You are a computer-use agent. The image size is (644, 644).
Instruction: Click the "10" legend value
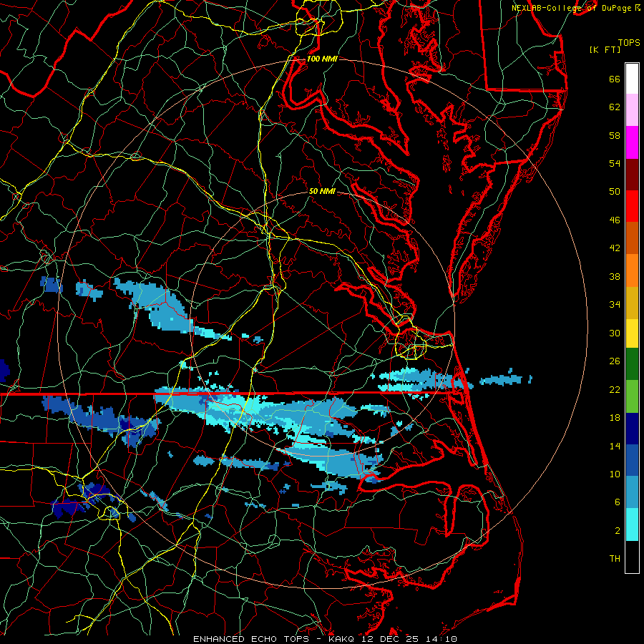click(x=615, y=474)
